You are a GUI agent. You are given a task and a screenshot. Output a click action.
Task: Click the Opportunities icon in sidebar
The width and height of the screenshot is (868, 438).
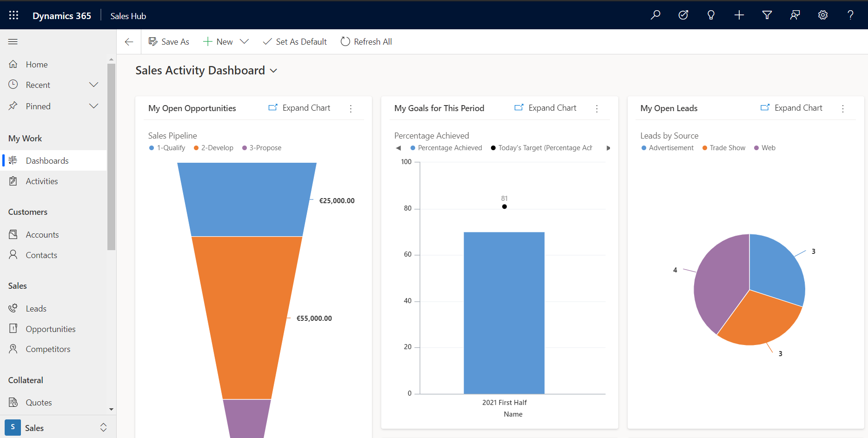[13, 329]
